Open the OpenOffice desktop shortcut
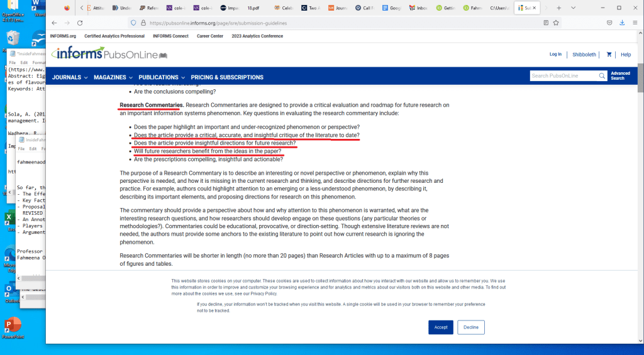 (x=13, y=10)
